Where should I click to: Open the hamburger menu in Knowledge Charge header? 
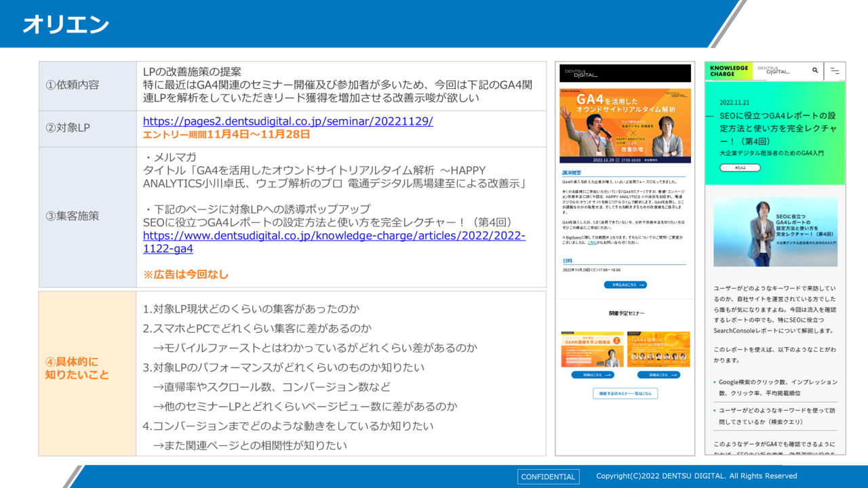pyautogui.click(x=835, y=70)
